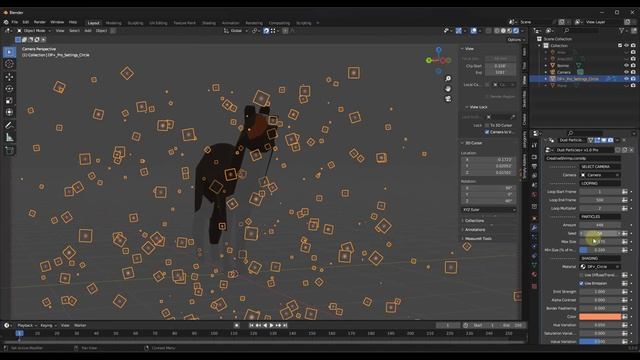Open the viewport Add menu
640x360 pixels.
(x=88, y=31)
